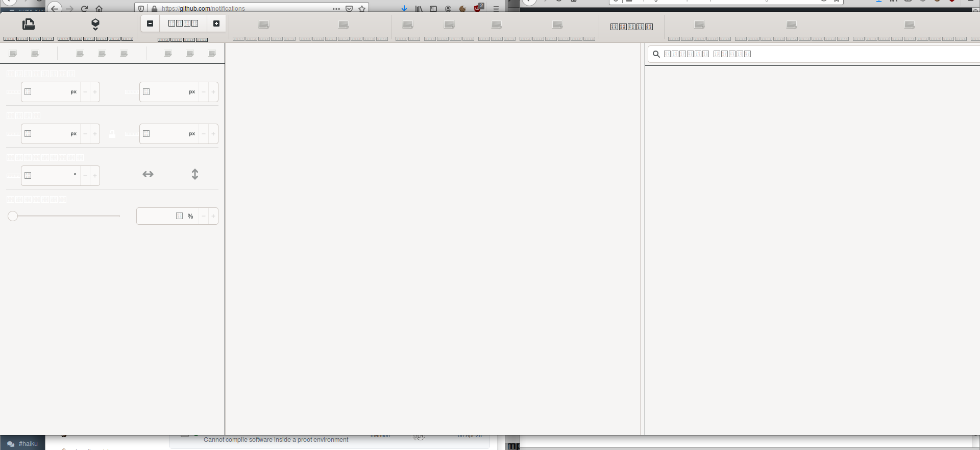Open the page actions three-dot menu
Screen dimensions: 980x450
(336, 9)
